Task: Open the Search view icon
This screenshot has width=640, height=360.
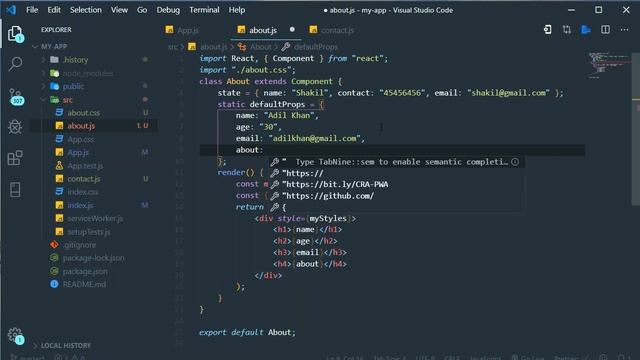Action: click(16, 64)
